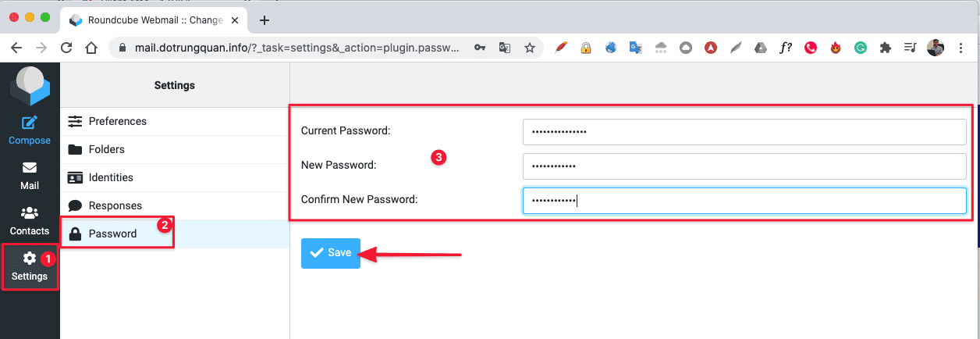Click the Roundcube logo

tap(30, 86)
